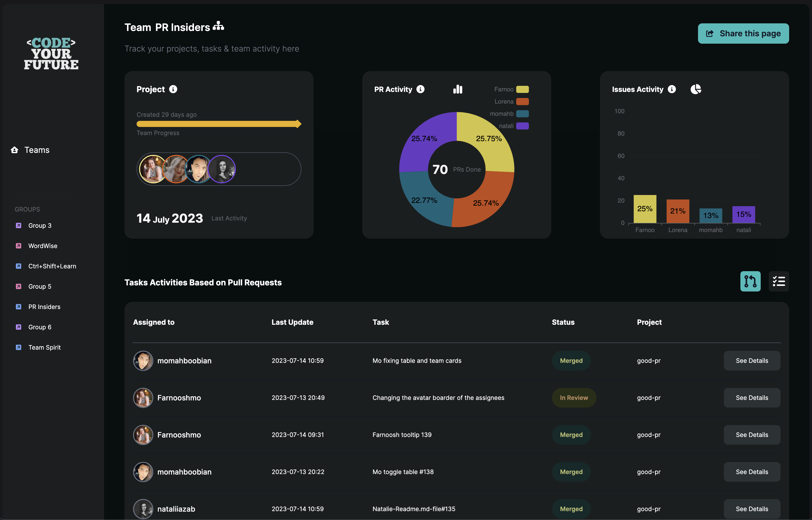Click the home icon next to Teams
The height and width of the screenshot is (520, 812).
pyautogui.click(x=14, y=150)
